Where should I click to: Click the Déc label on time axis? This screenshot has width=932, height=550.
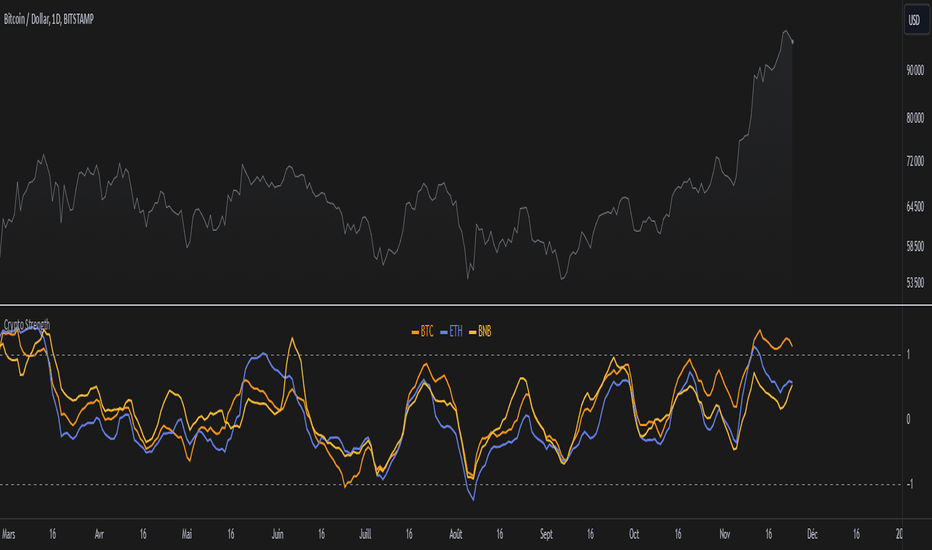[x=813, y=535]
